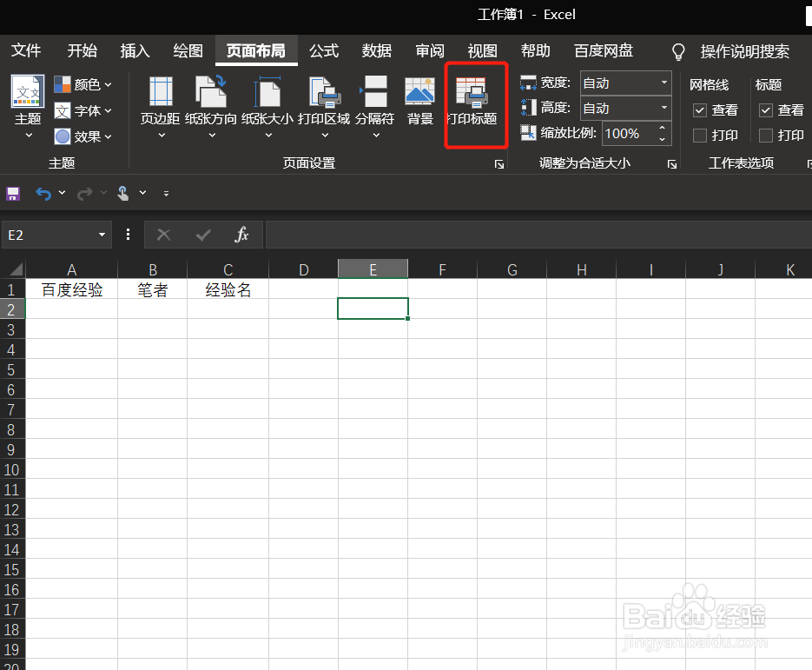Open the Undo history dropdown
The image size is (812, 670).
pyautogui.click(x=63, y=193)
